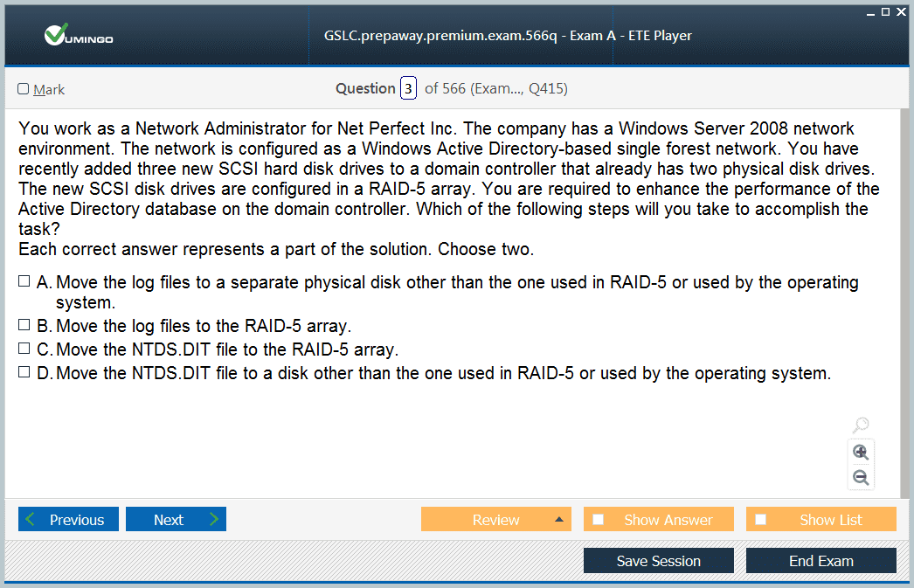
Task: Tick option C Move NTDS.DIT to RAID-5
Action: (24, 349)
